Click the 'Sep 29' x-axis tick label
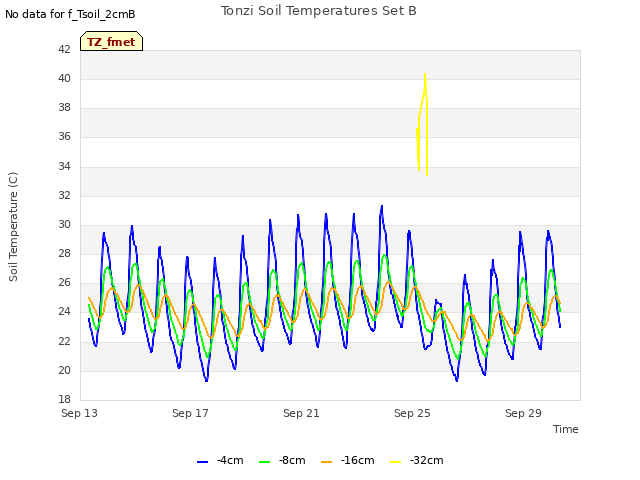The image size is (640, 480). point(523,413)
